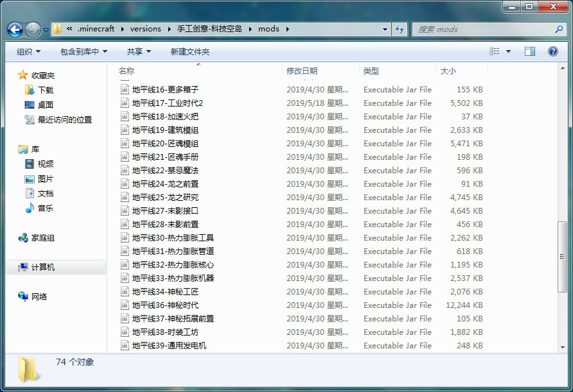
Task: Open the 文档 library
Action: [46, 193]
